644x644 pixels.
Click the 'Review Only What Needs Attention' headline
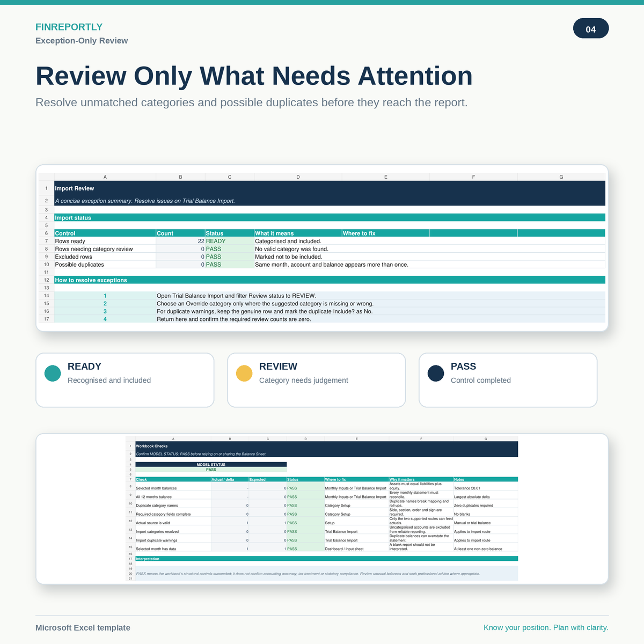click(x=254, y=76)
